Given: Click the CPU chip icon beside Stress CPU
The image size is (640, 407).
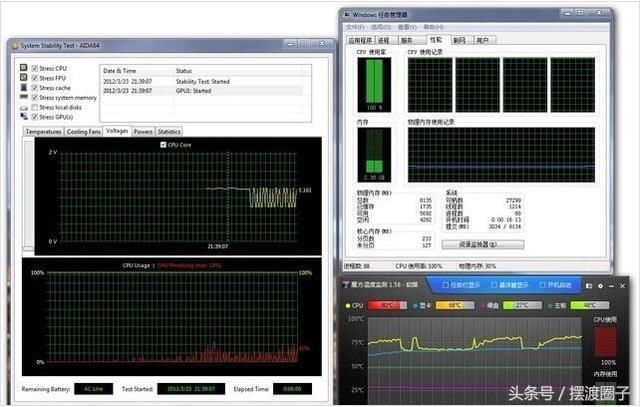Looking at the screenshot, I should [x=23, y=68].
